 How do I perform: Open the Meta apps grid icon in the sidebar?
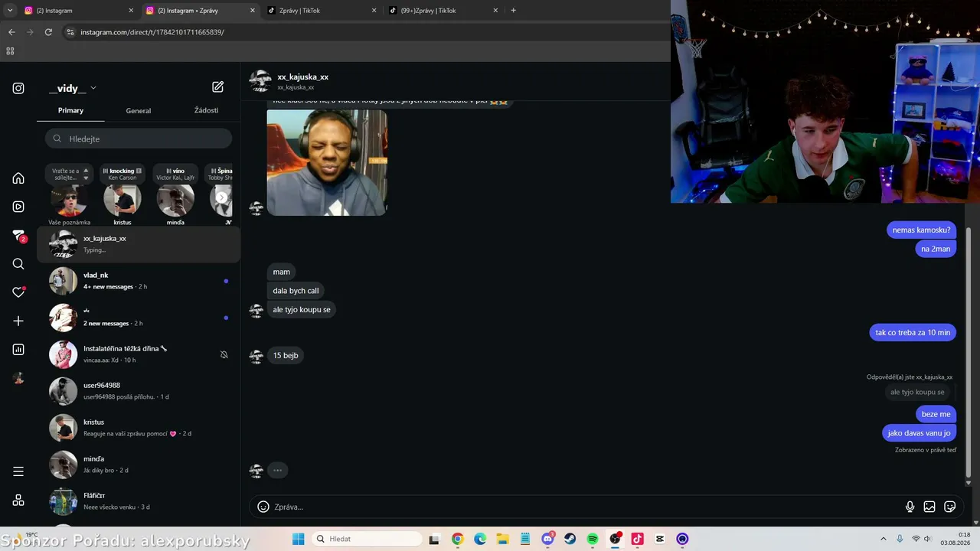[x=18, y=500]
